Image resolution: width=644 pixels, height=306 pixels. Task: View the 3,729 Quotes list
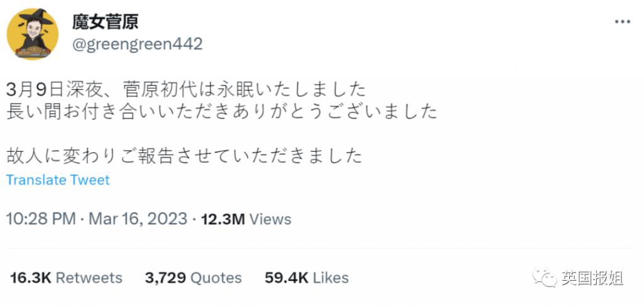[x=193, y=278]
